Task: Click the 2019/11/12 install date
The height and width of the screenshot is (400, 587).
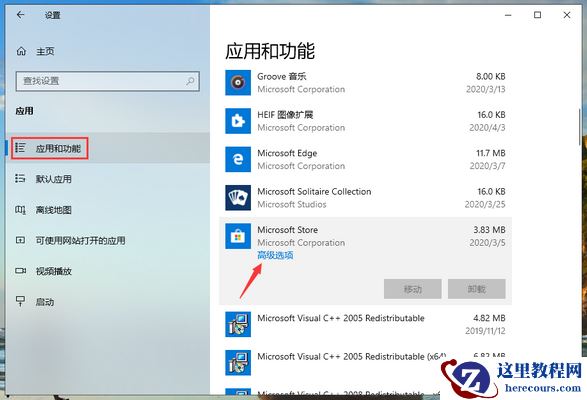Action: (485, 331)
